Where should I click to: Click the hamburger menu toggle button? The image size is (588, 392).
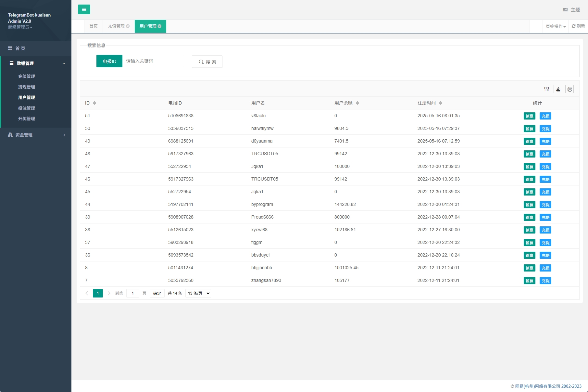click(x=84, y=9)
